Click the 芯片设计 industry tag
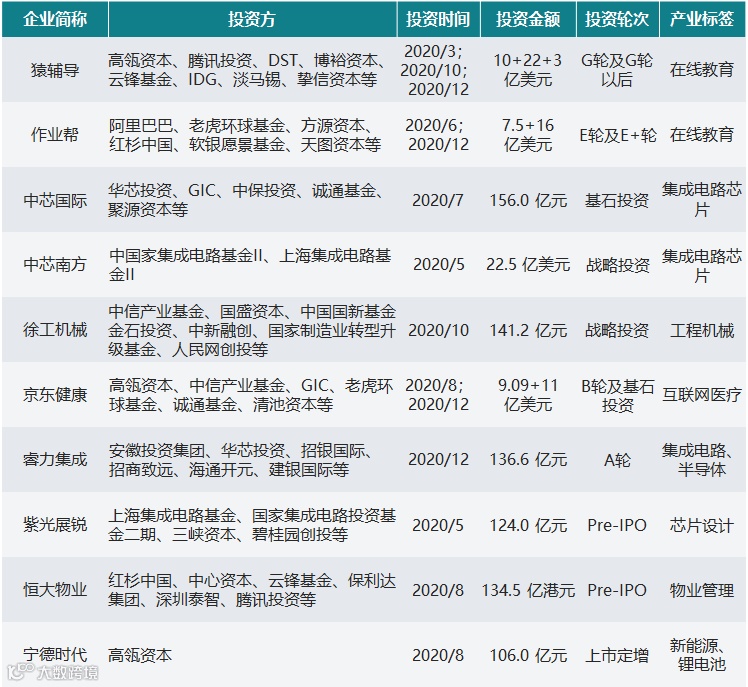 tap(702, 525)
